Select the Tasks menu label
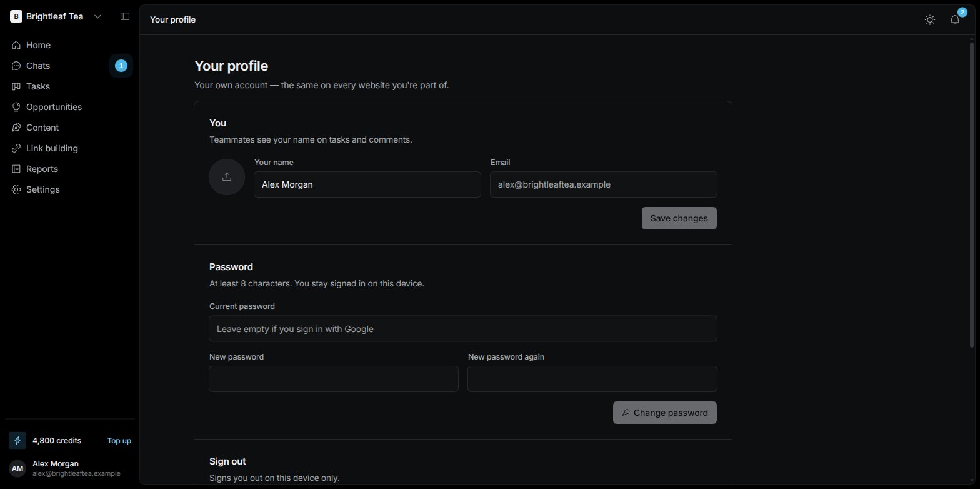980x489 pixels. [x=38, y=86]
